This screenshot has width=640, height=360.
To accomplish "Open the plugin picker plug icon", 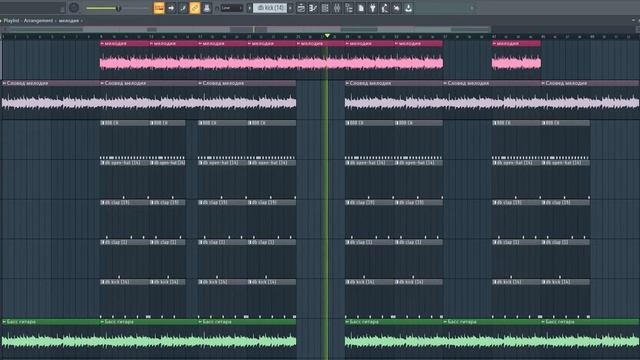I will [x=373, y=8].
